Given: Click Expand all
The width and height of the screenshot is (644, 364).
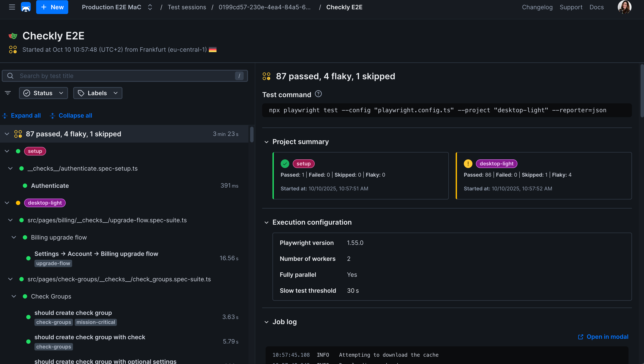Looking at the screenshot, I should 22,116.
